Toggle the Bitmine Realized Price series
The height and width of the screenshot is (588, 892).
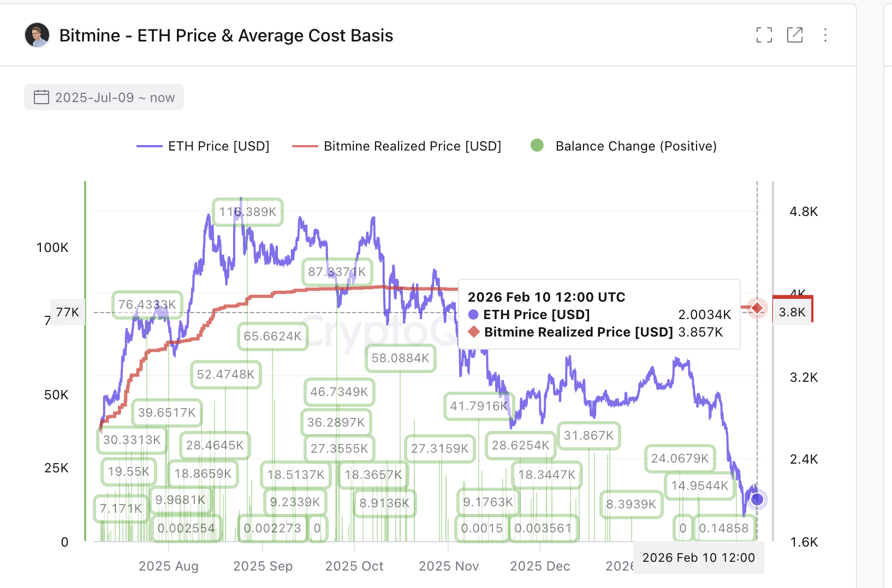(x=412, y=146)
